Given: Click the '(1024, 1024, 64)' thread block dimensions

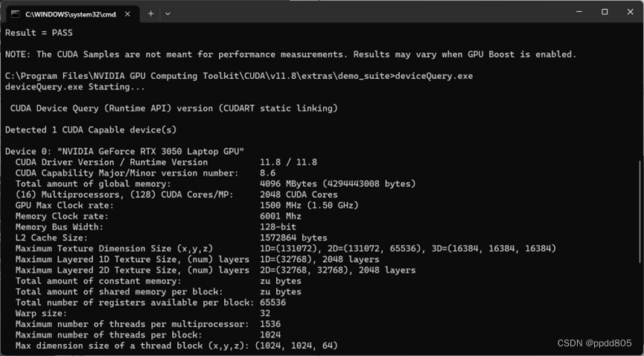Looking at the screenshot, I should pos(296,346).
